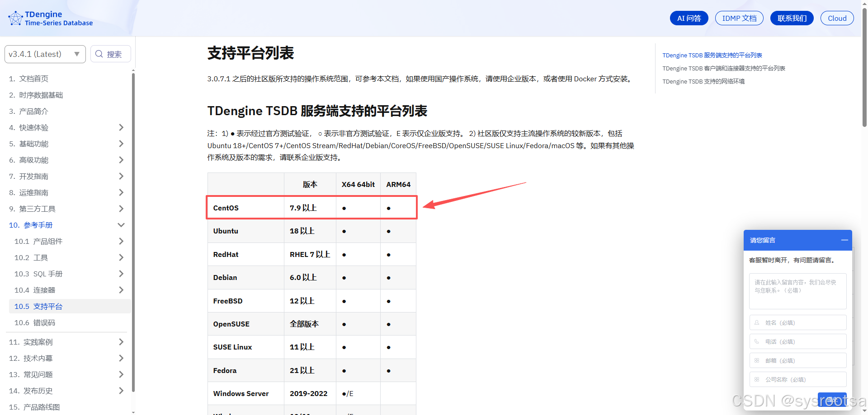Click the 邮箱 (必填) input field
868x415 pixels.
pyautogui.click(x=797, y=360)
